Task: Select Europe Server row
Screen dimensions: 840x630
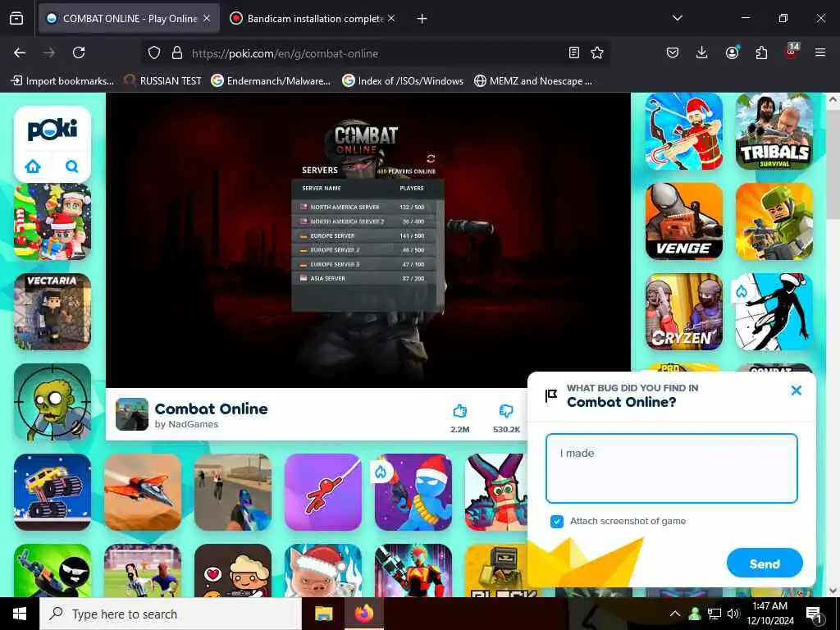Action: coord(364,235)
